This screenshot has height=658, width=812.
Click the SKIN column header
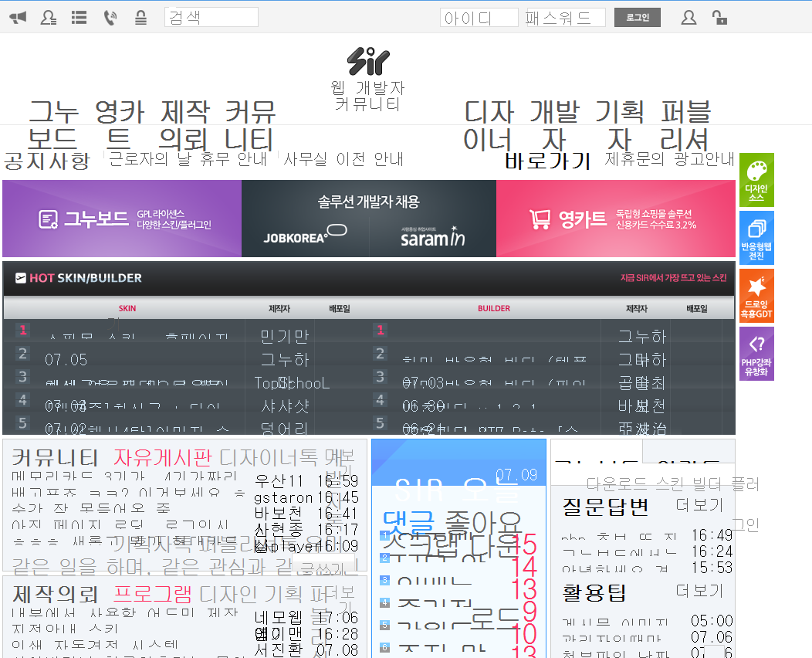(127, 308)
